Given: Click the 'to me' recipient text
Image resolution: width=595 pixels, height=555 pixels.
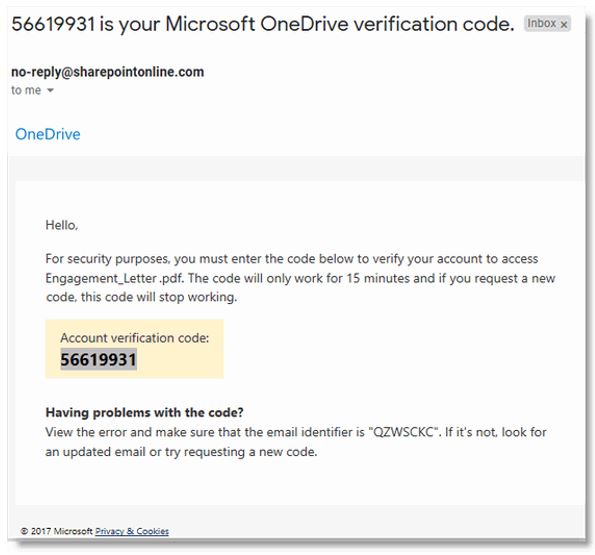Looking at the screenshot, I should (x=26, y=90).
